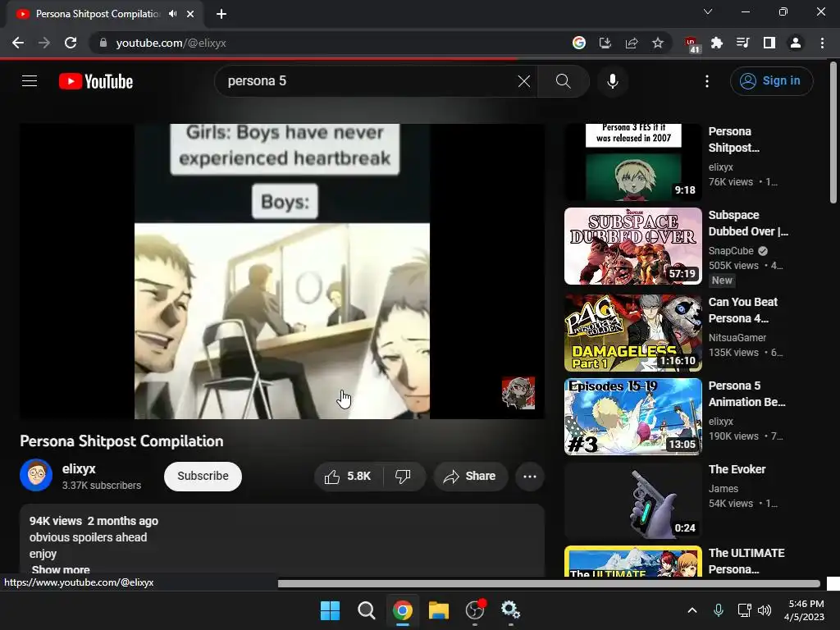840x630 pixels.
Task: Subscribe to the elixyx channel
Action: coord(203,477)
